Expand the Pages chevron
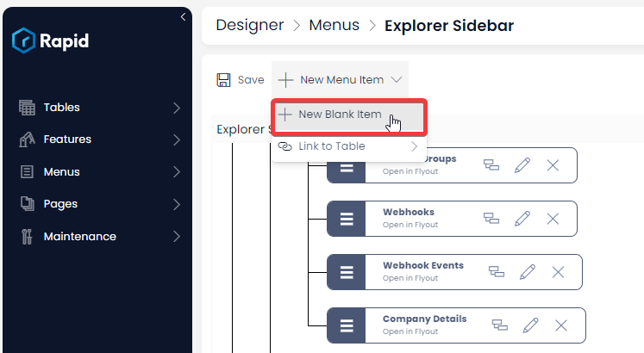Screen dimensions: 644x353 (177, 204)
